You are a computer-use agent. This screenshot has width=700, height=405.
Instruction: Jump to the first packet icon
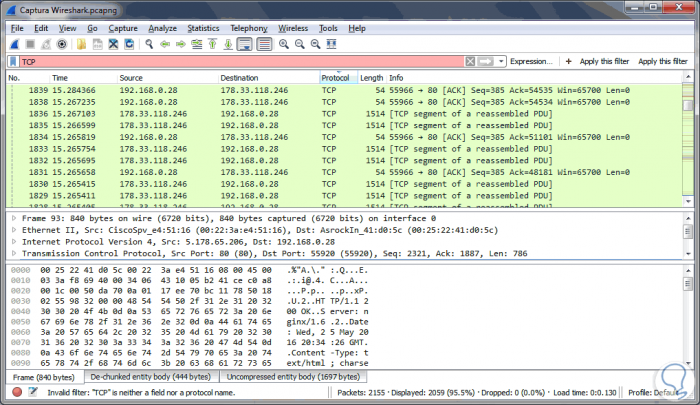212,44
